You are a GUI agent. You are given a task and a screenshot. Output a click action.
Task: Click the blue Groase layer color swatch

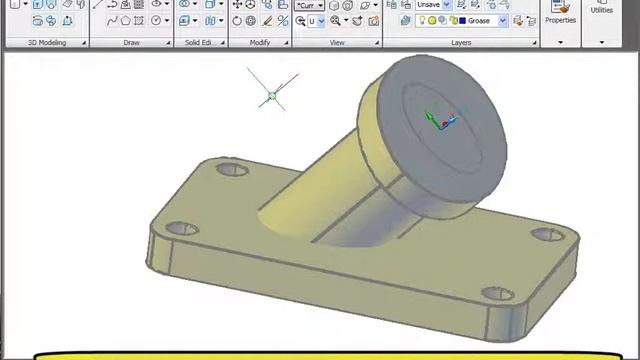click(462, 21)
